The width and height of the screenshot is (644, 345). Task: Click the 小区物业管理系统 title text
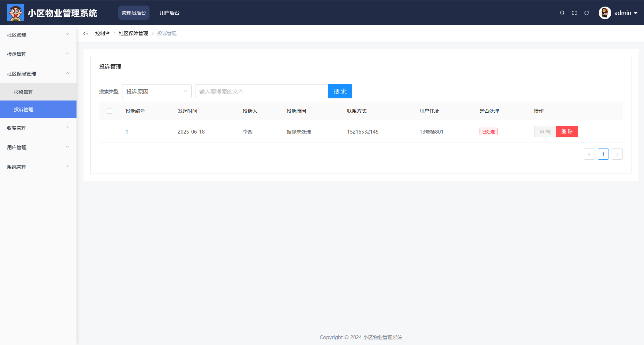[x=63, y=13]
